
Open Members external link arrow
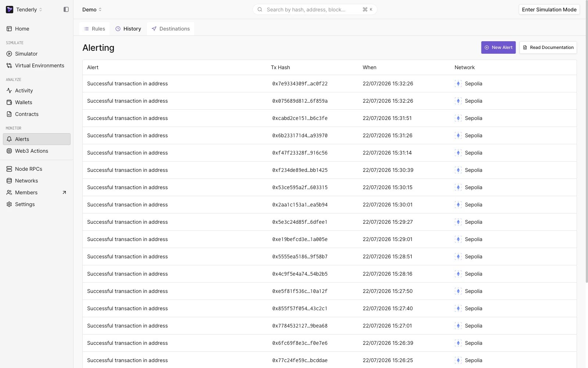tap(64, 192)
